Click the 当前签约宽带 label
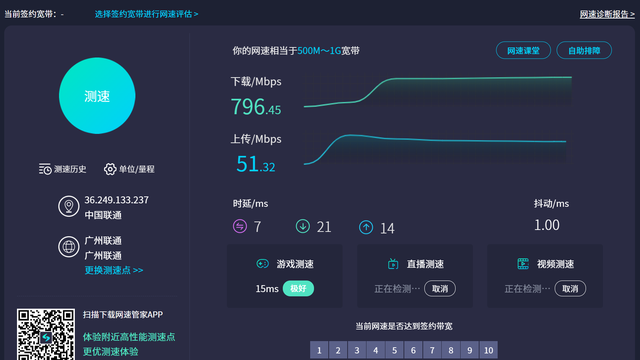Image resolution: width=640 pixels, height=360 pixels. (31, 14)
